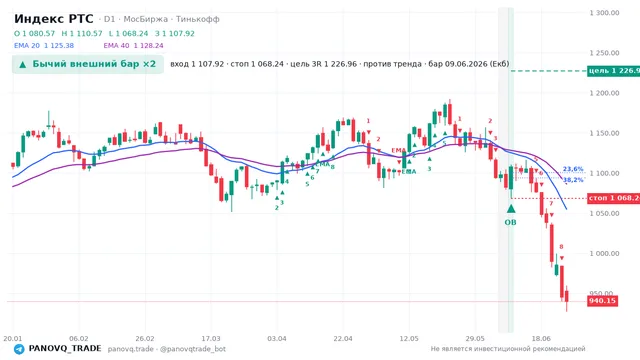Click the "Индекс РТС" chart title
This screenshot has width=640, height=360.
(53, 19)
